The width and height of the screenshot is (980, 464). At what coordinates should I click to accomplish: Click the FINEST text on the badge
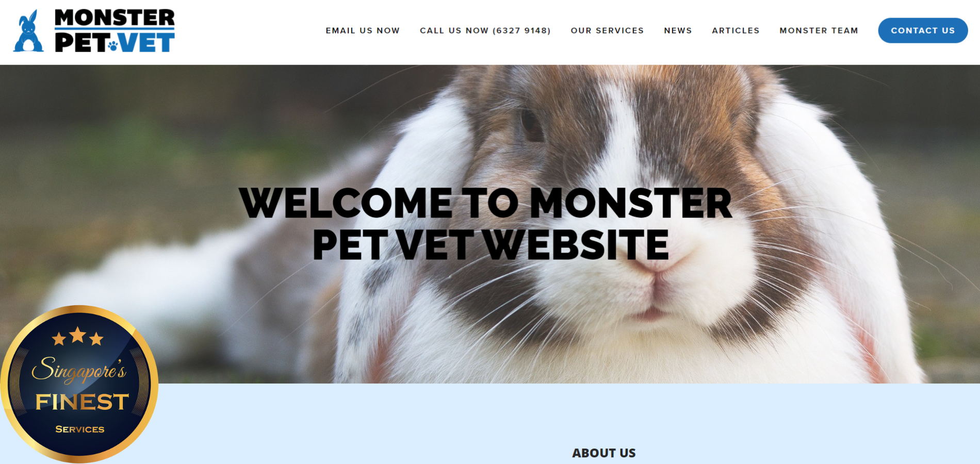(x=81, y=402)
